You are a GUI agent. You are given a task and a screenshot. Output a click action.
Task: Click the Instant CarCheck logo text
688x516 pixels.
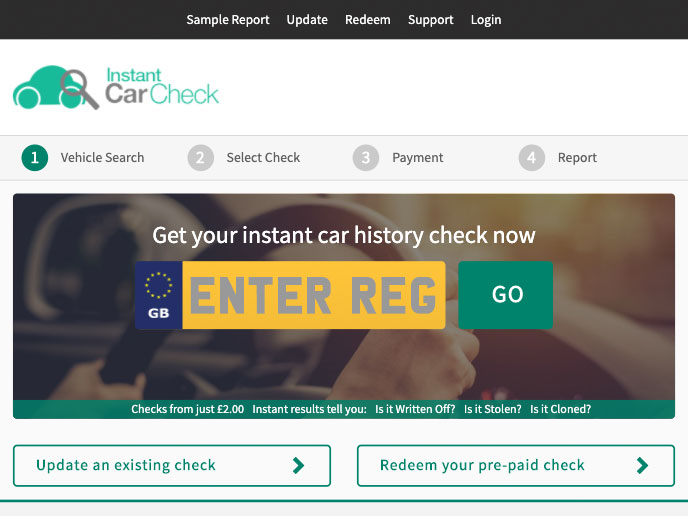(x=162, y=86)
